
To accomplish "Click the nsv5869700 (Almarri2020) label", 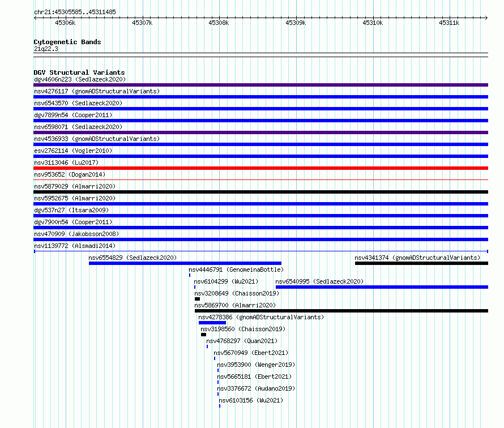I will [235, 305].
